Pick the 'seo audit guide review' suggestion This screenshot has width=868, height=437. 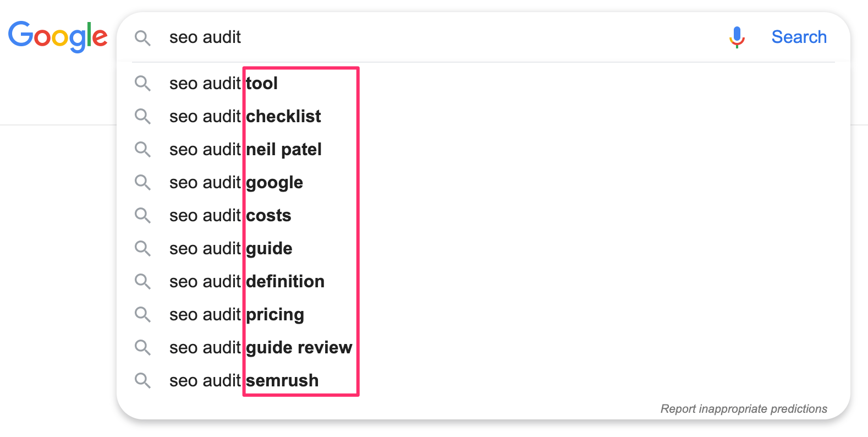[x=261, y=348]
